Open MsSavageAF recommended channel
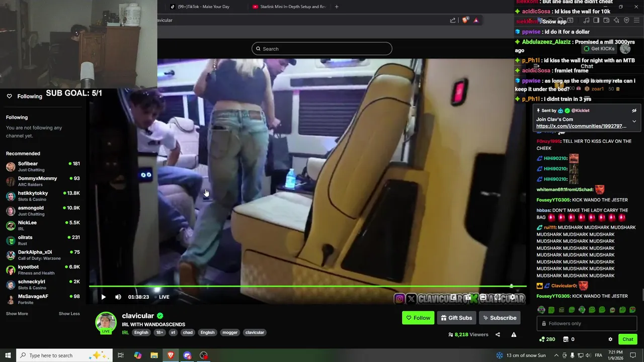644x362 pixels. click(x=43, y=299)
